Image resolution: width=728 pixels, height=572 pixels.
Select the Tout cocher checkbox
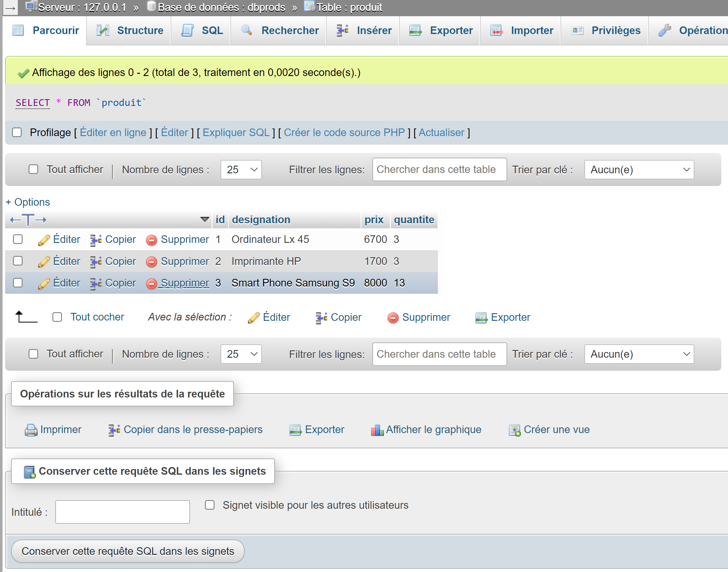click(57, 317)
